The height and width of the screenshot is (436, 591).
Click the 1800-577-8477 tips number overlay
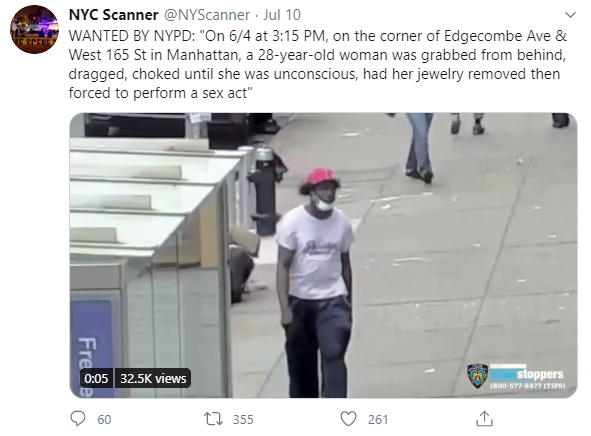click(527, 386)
